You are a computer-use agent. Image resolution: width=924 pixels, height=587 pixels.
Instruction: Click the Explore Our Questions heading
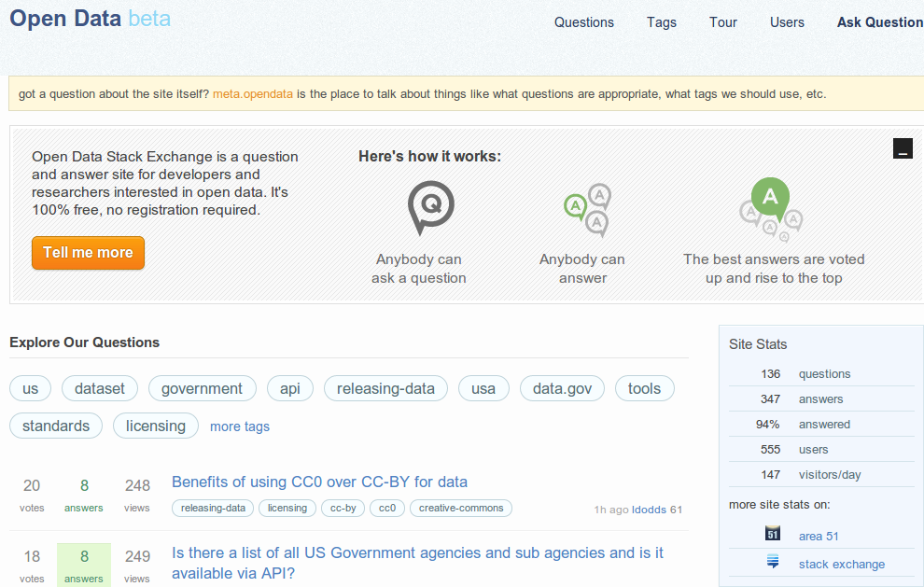pyautogui.click(x=84, y=342)
